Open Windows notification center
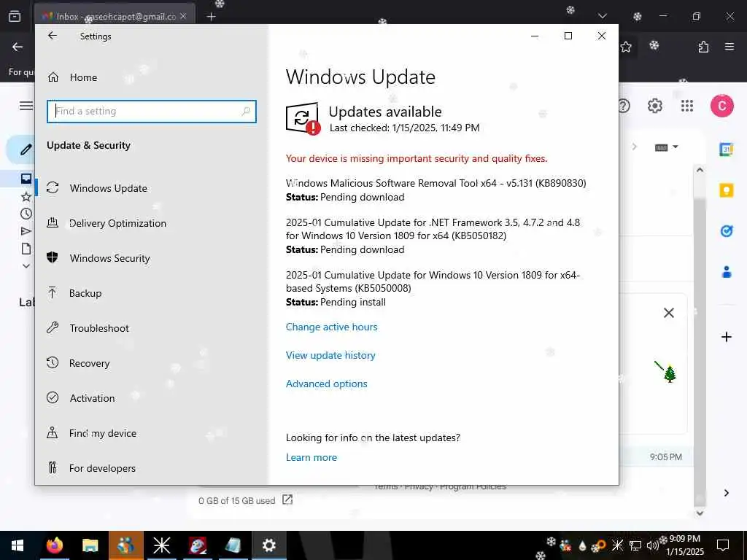 [x=723, y=545]
